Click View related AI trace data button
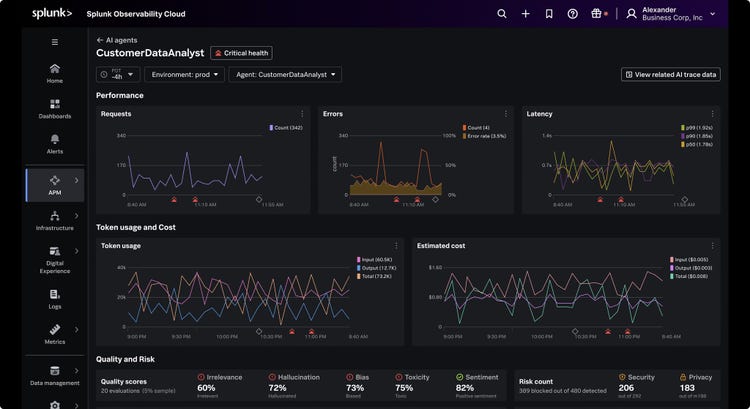Viewport: 750px width, 409px height. (671, 75)
